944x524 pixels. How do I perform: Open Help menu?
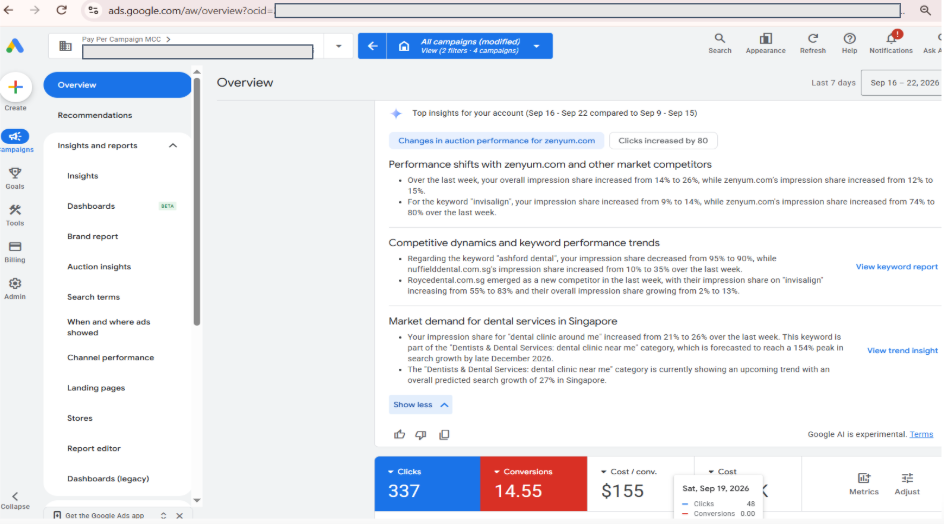pyautogui.click(x=849, y=43)
